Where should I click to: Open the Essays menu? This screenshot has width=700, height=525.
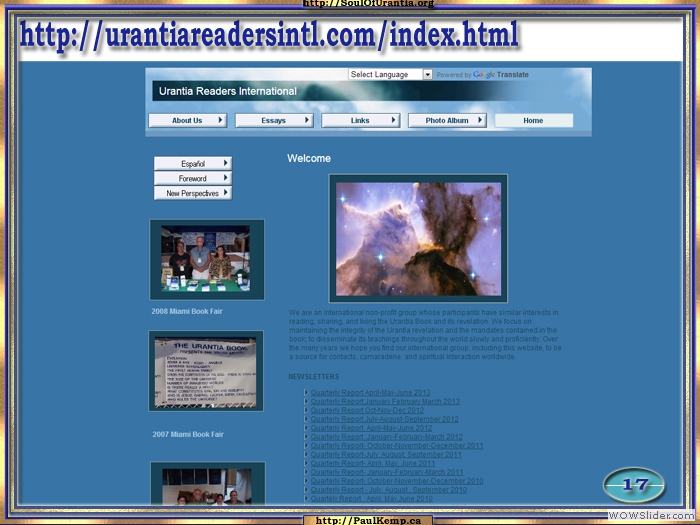[x=274, y=121]
